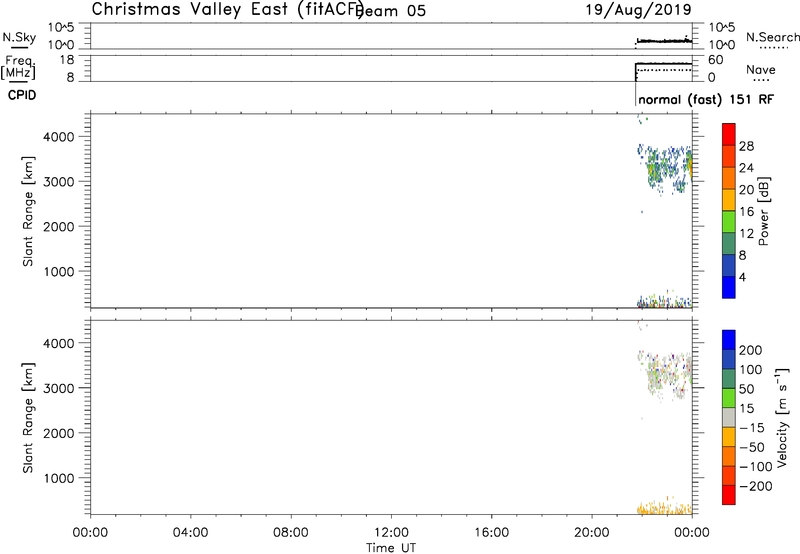This screenshot has height=554, width=800.
Task: Click the solid frequency trace line in the Freq. panel
Action: pyautogui.click(x=664, y=64)
